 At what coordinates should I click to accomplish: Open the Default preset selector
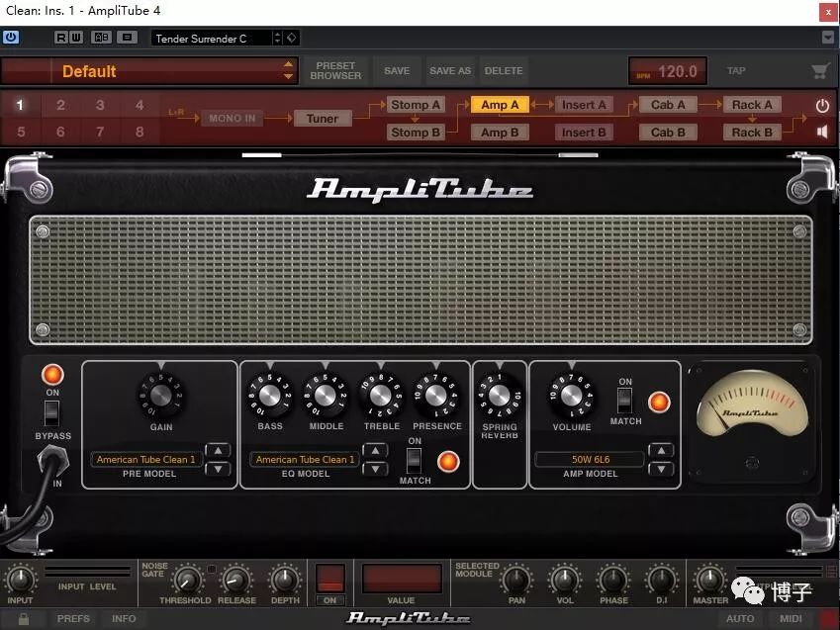point(149,71)
